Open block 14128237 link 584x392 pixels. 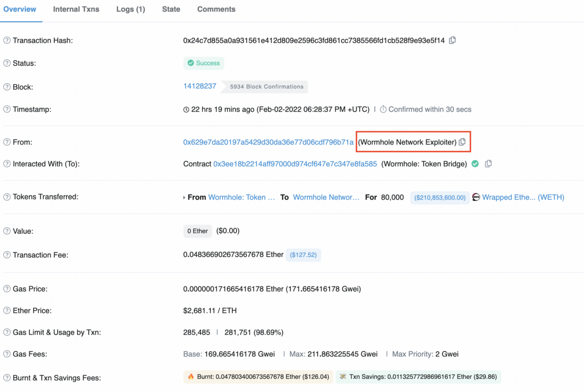pos(200,86)
